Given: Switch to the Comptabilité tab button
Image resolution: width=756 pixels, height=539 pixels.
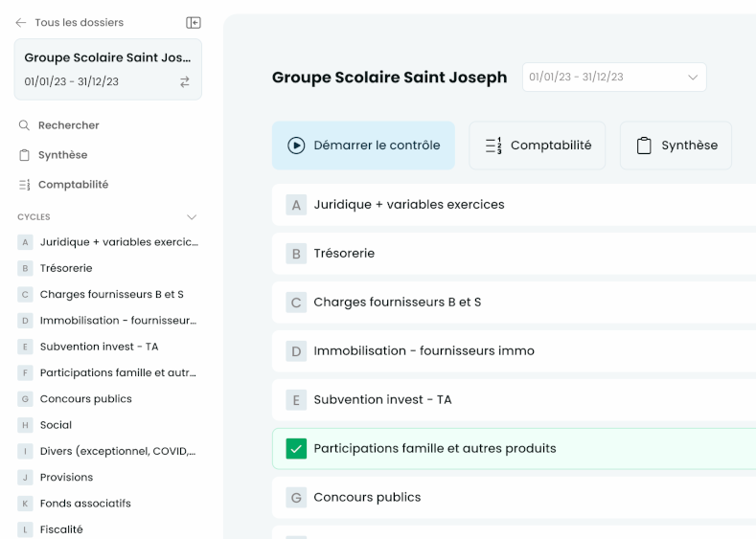Looking at the screenshot, I should [537, 146].
